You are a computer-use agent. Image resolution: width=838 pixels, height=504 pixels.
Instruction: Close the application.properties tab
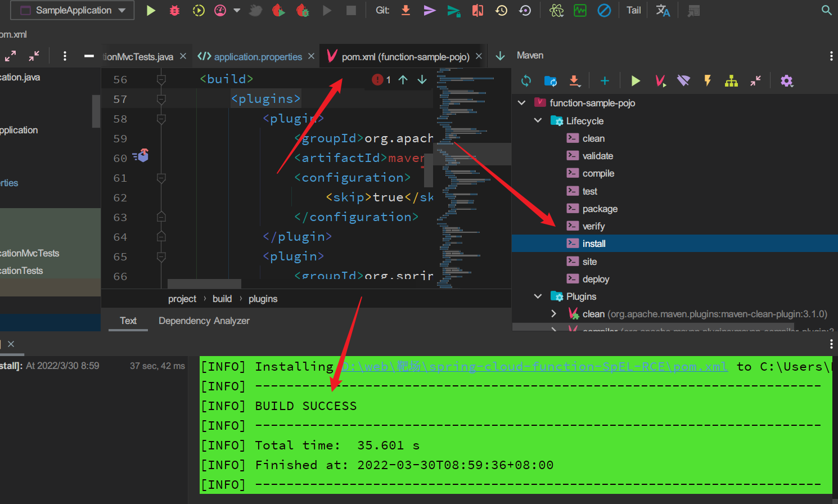[311, 56]
